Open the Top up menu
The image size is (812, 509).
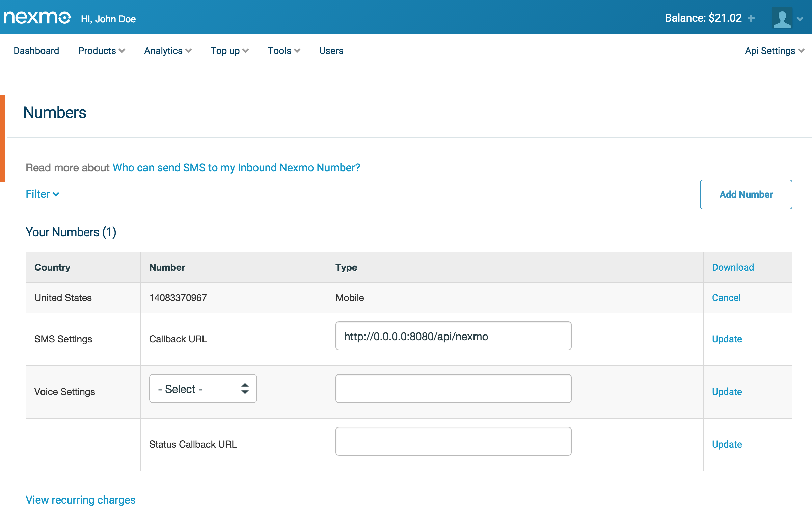point(229,51)
